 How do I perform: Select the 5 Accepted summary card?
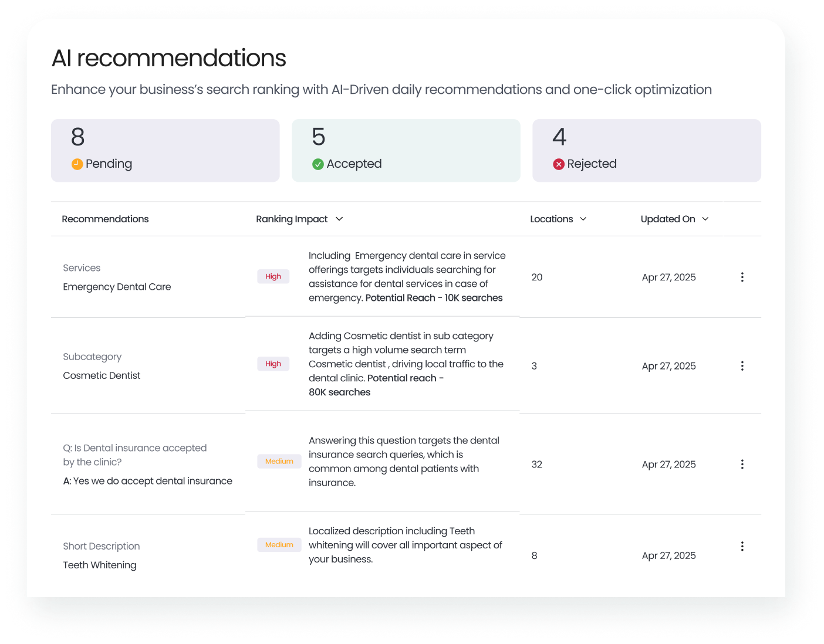coord(406,151)
